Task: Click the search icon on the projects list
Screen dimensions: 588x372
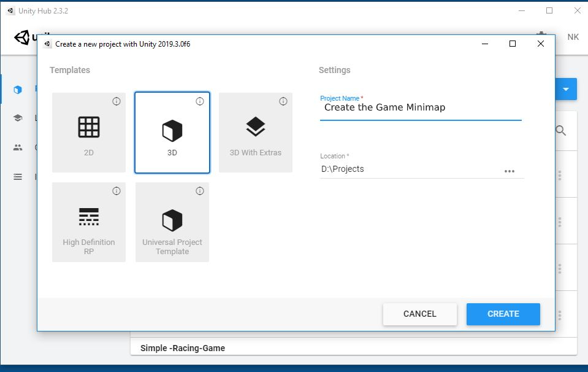Action: coord(560,130)
